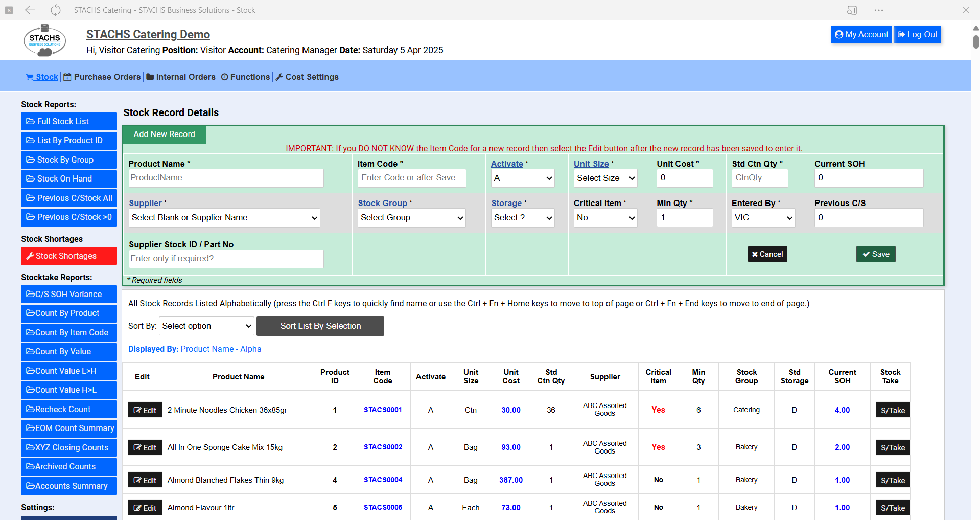980x520 pixels.
Task: Open the red Stock Shortages report
Action: pos(69,256)
